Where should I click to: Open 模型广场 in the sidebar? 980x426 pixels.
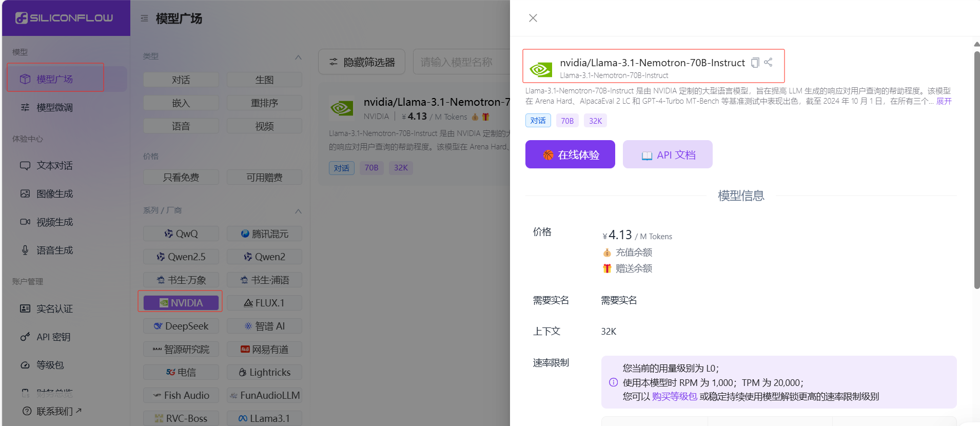[x=65, y=79]
